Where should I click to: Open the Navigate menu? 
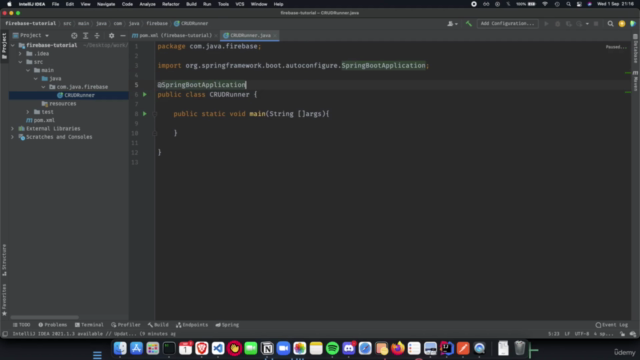(106, 4)
